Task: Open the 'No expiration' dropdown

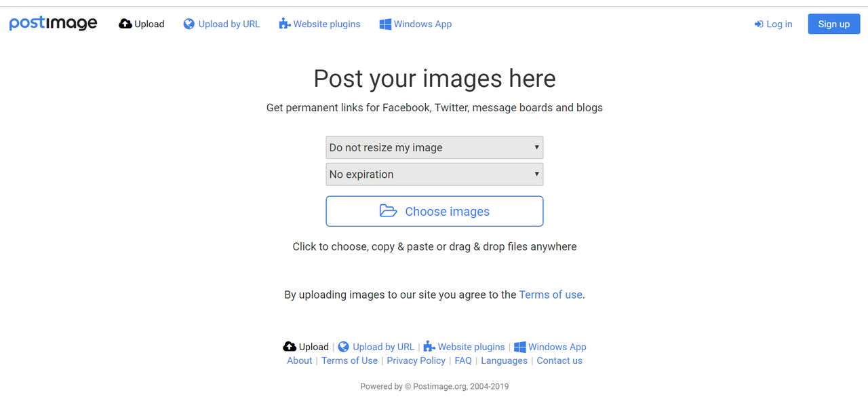Action: click(435, 174)
